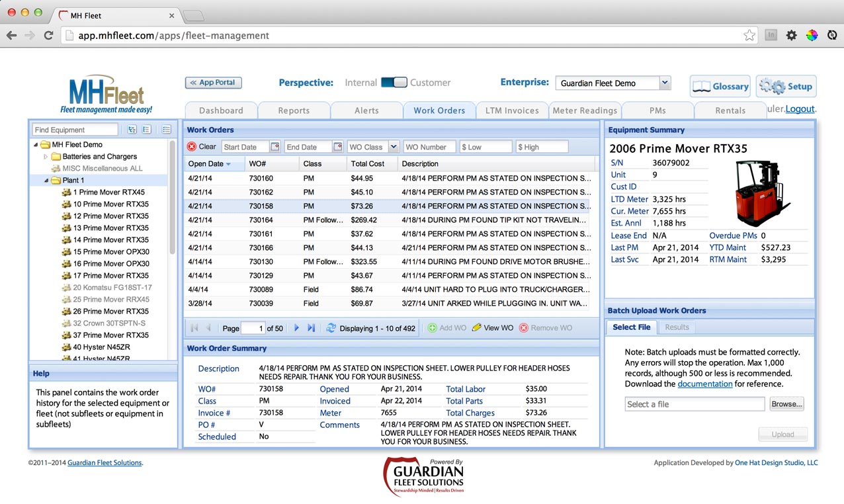Open the One Hat Design Studio, LLC link

click(x=776, y=463)
